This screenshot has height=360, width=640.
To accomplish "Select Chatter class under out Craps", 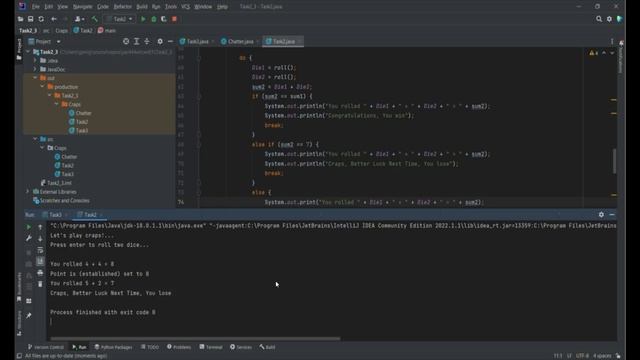I will pyautogui.click(x=80, y=113).
